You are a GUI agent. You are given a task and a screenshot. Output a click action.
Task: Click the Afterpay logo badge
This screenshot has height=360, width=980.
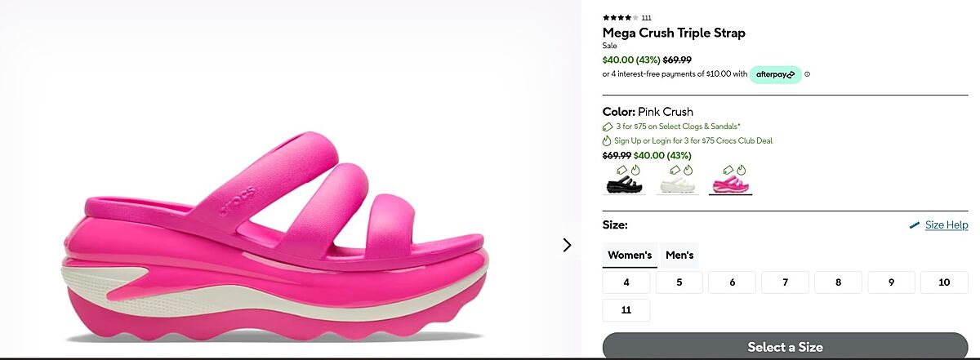tap(775, 74)
